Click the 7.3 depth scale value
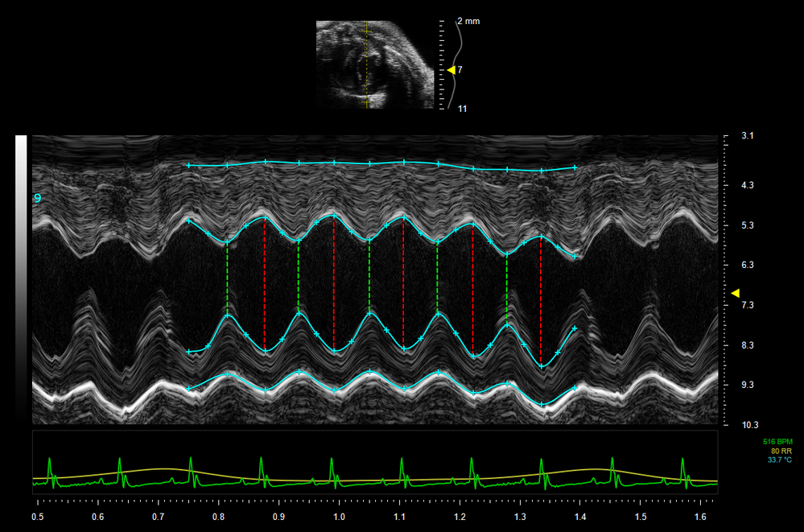Screen dimensions: 804x532 748,305
